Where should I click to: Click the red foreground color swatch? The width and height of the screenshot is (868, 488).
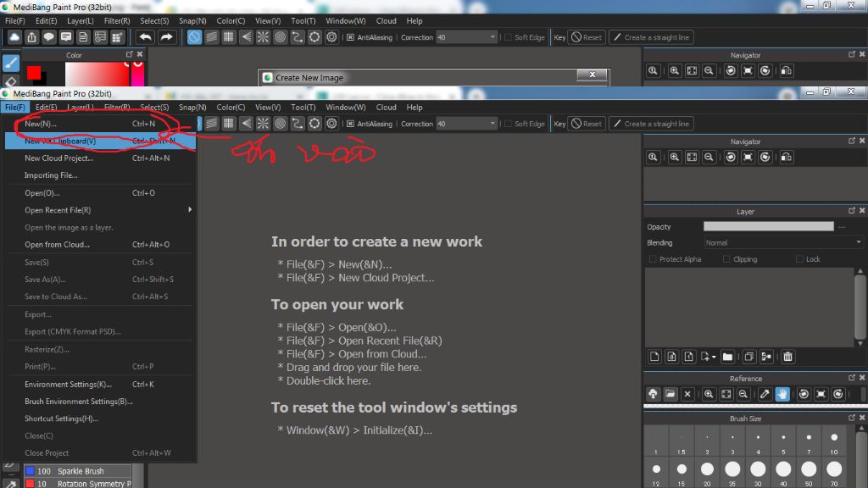34,73
